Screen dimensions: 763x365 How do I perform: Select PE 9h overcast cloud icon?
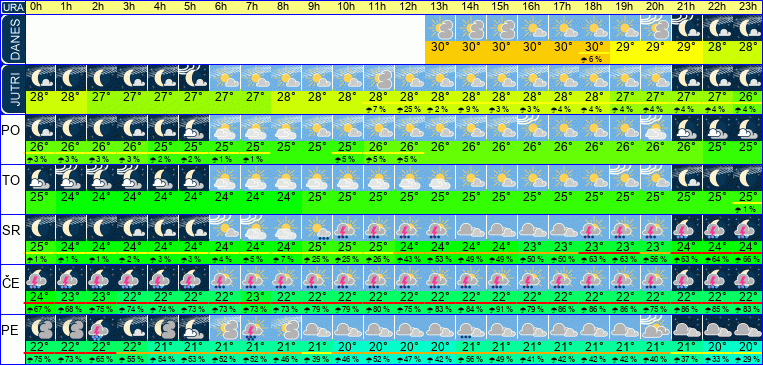(x=317, y=328)
